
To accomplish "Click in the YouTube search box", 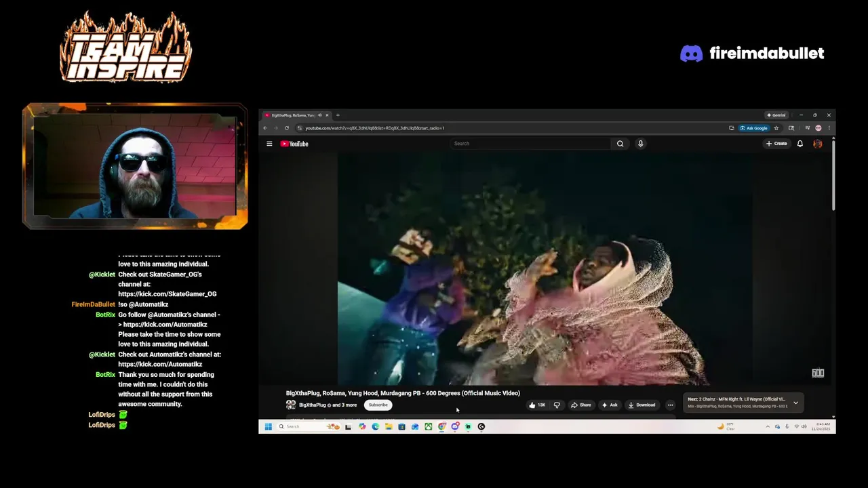I will (x=530, y=144).
